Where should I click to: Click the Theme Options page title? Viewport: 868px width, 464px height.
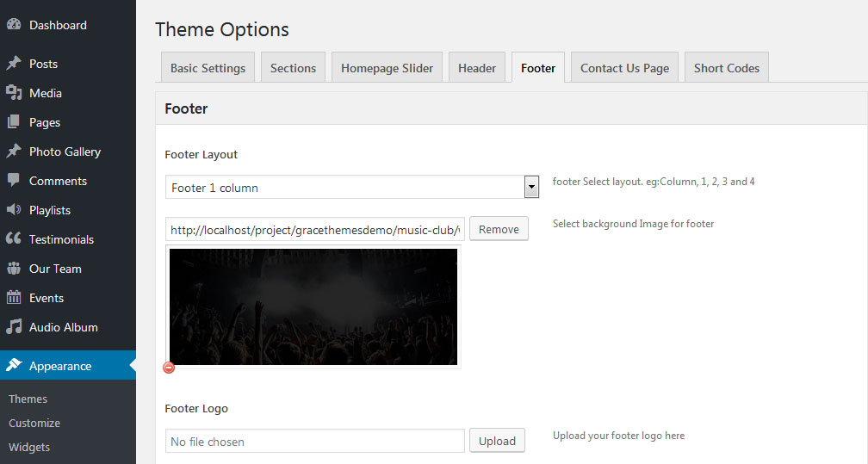[222, 29]
